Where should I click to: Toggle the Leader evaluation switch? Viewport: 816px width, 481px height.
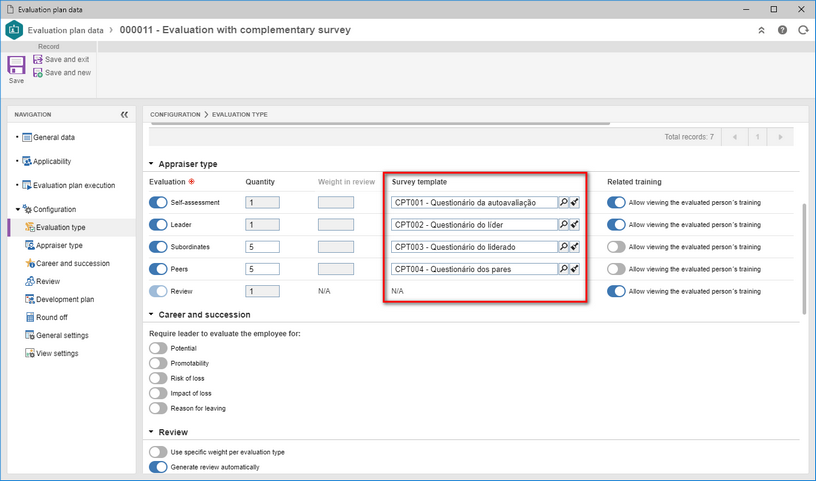158,224
